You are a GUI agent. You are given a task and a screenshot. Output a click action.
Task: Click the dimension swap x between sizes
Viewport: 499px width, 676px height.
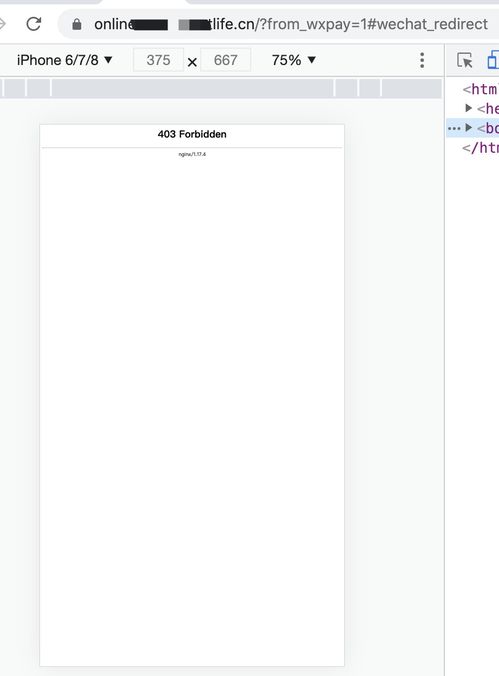(x=192, y=63)
